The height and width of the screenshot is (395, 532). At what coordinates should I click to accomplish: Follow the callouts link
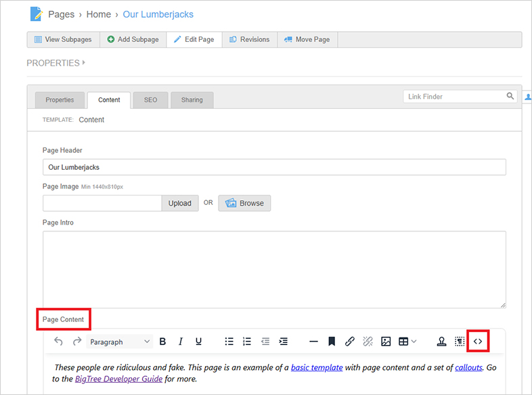468,367
